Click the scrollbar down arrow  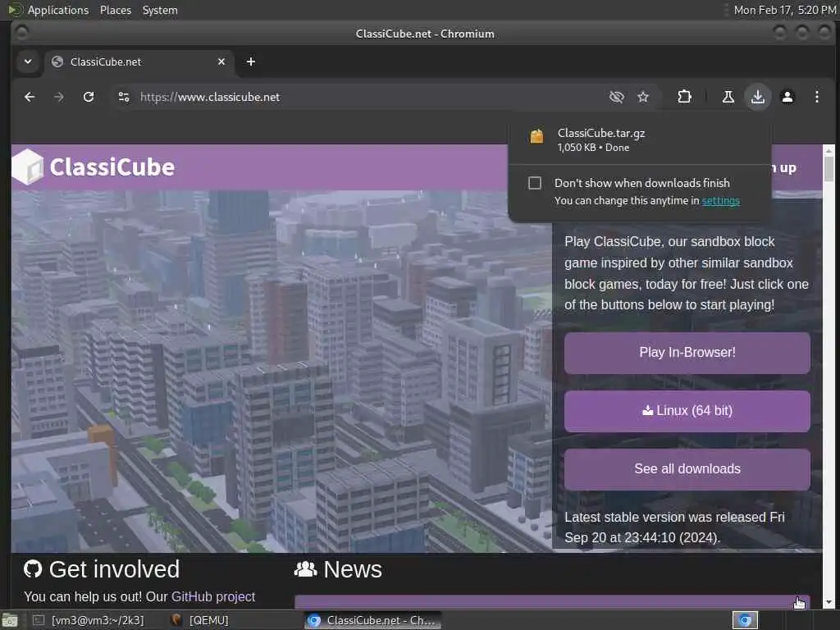coord(829,601)
